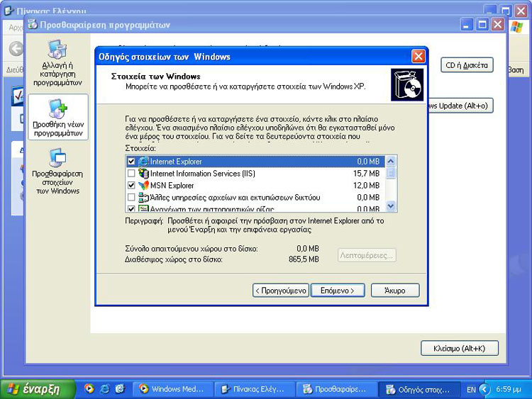The image size is (532, 399).
Task: Click the components list scroll down arrow
Action: point(391,206)
